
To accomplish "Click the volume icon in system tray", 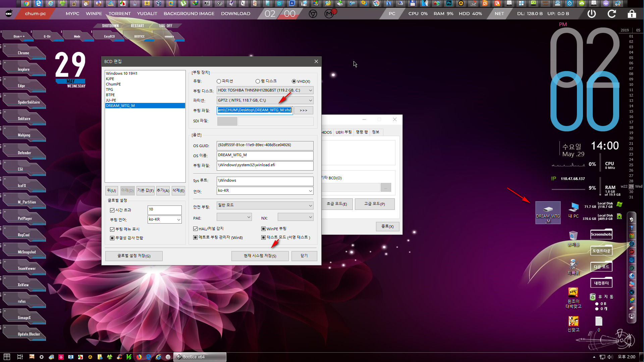I will point(610,357).
